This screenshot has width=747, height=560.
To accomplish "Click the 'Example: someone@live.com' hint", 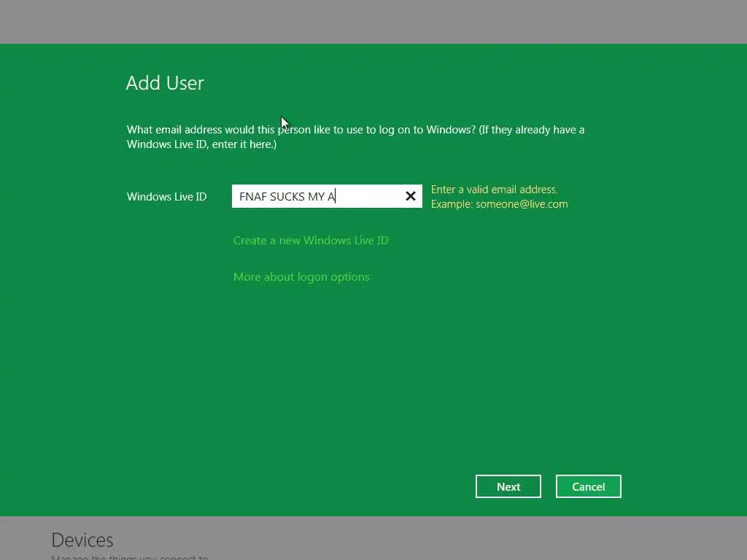I will (x=499, y=204).
